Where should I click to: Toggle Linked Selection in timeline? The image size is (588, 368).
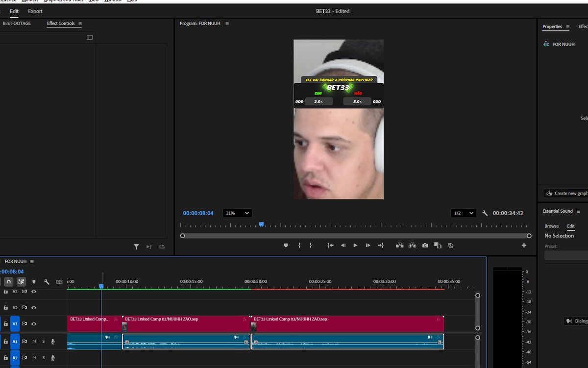21,282
